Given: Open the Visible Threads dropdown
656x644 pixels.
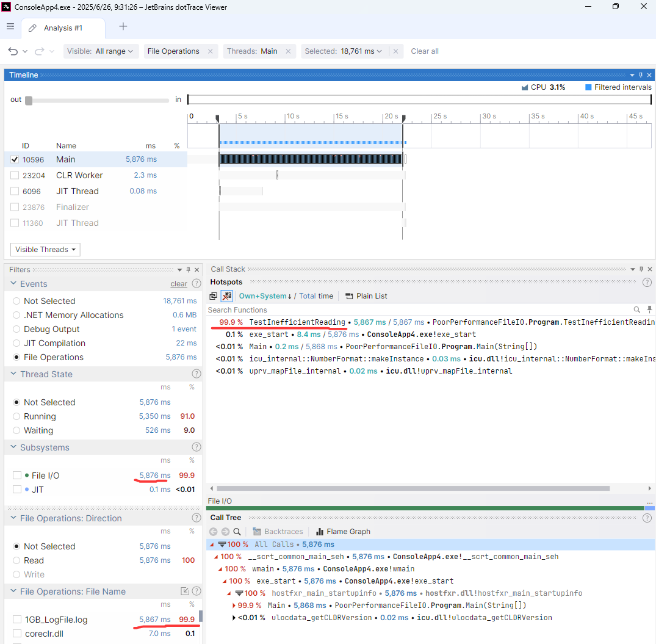Looking at the screenshot, I should 45,249.
